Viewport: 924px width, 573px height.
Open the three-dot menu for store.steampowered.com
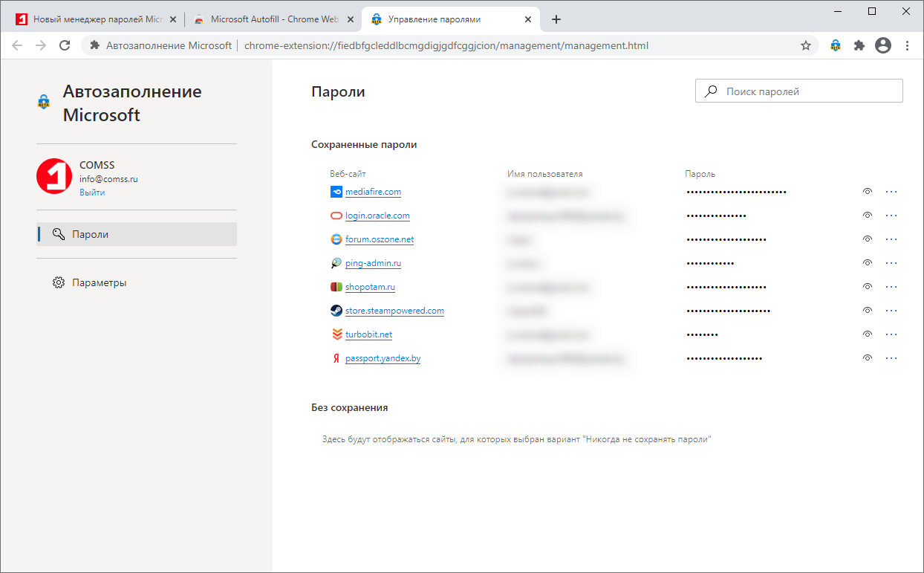click(891, 311)
